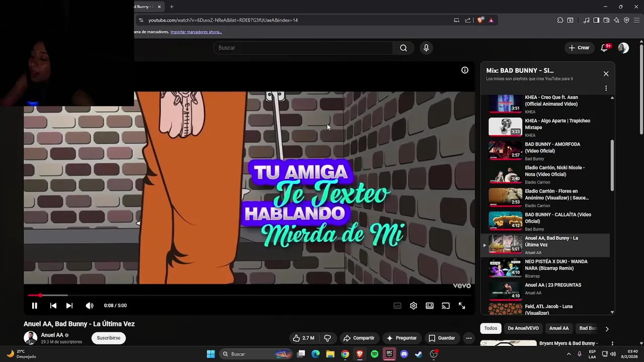This screenshot has height=362, width=644.
Task: Open Steam from the taskbar
Action: point(419,354)
